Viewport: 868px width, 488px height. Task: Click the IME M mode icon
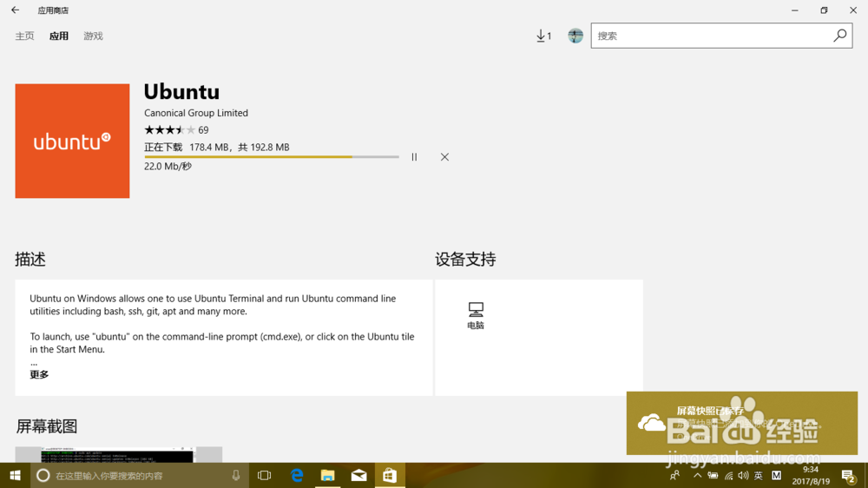click(776, 475)
